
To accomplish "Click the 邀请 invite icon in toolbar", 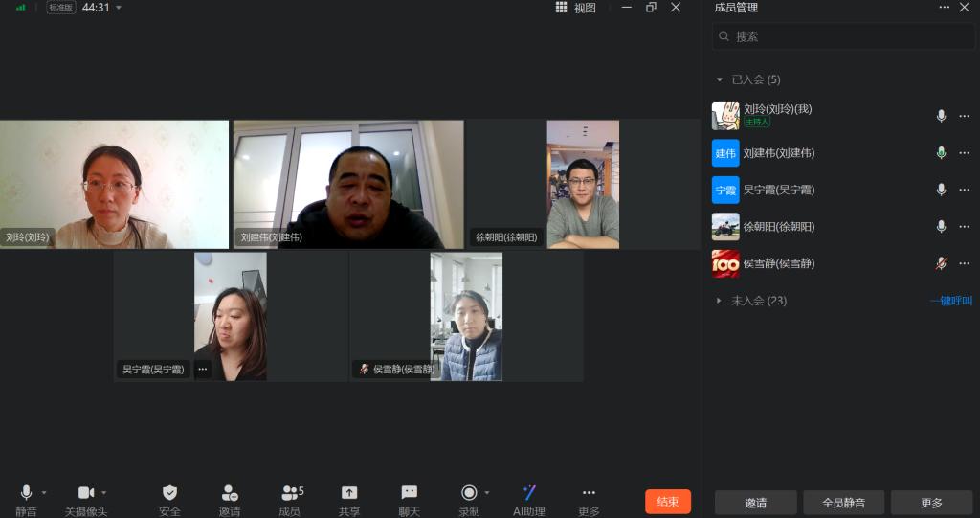I will [x=230, y=493].
